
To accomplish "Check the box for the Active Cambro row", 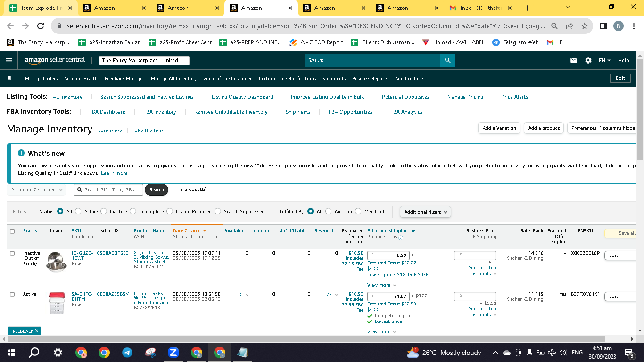I will 12,294.
